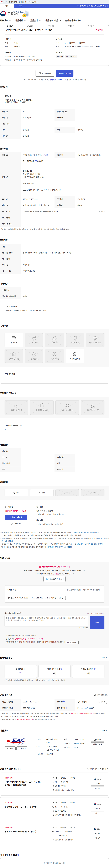The height and width of the screenshot is (868, 109).
Task: Click 채용정보 더보기 in company info
Action: (x=98, y=744)
